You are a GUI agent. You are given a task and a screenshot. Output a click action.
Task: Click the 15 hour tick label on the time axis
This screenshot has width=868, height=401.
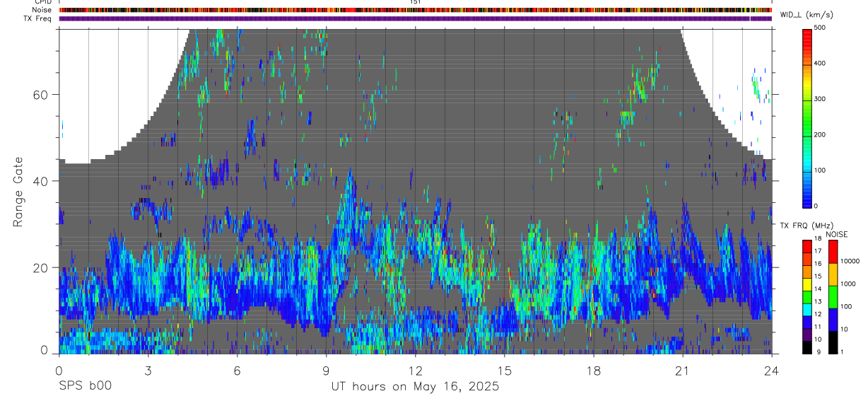point(505,370)
